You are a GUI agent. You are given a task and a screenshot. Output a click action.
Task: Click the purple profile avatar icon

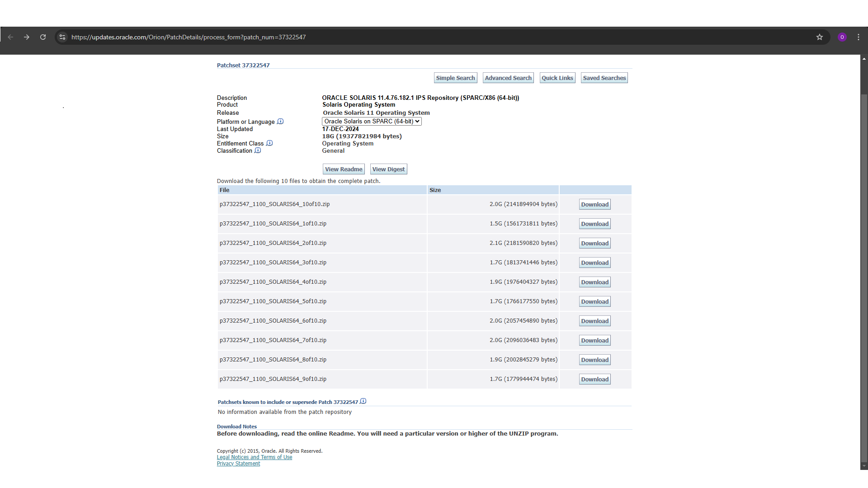click(x=842, y=37)
